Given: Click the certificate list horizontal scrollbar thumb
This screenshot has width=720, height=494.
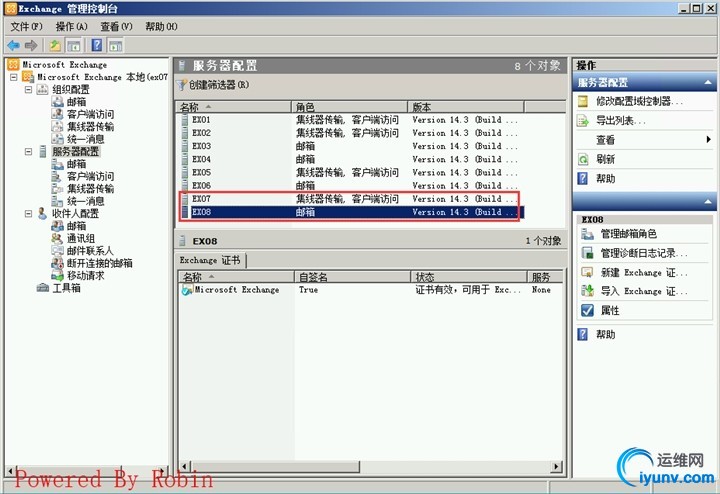Looking at the screenshot, I should [274, 466].
